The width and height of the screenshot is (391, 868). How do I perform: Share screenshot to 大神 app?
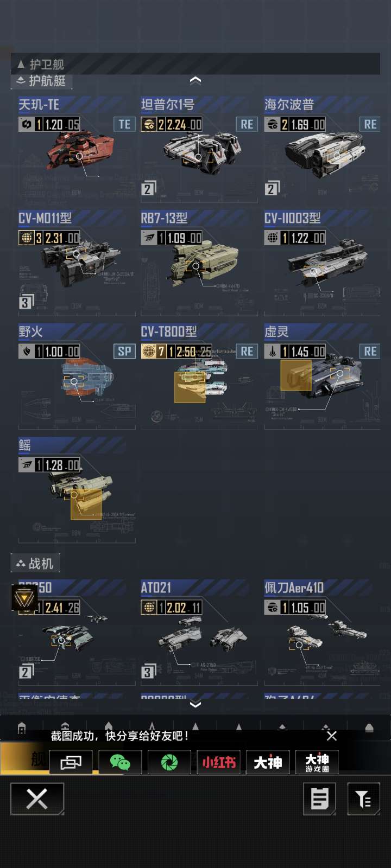tap(268, 762)
